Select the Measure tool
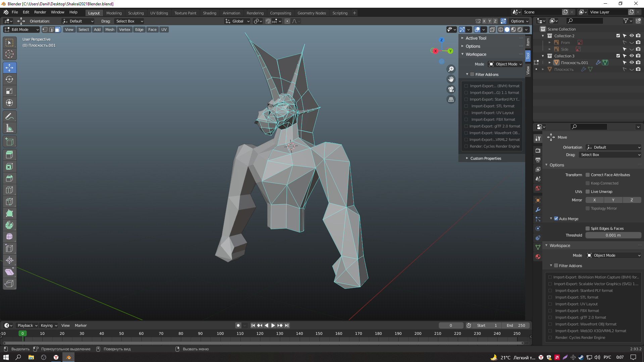The width and height of the screenshot is (644, 362). pyautogui.click(x=9, y=128)
